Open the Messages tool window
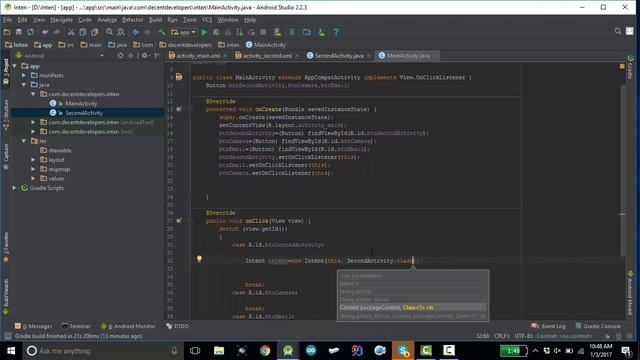Screen dimensions: 640x360 tap(33, 326)
